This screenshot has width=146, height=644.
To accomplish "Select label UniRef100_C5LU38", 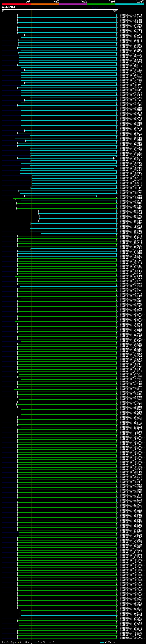I will [x=131, y=55].
